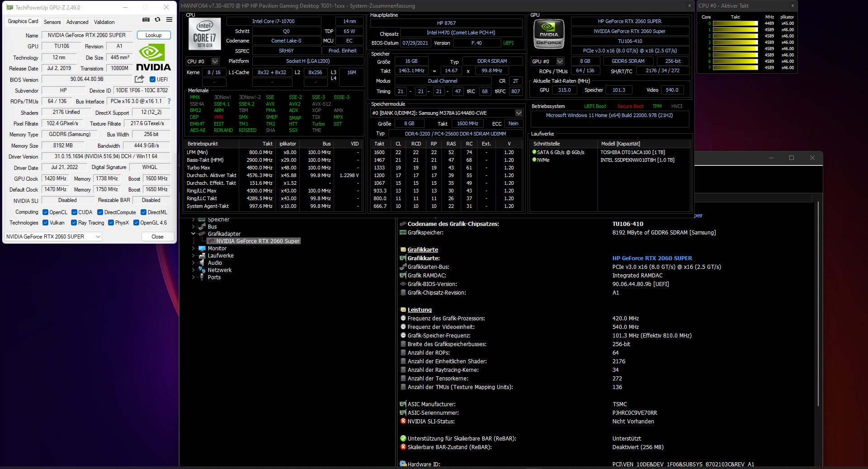
Task: Select the Ports USB icon in tree
Action: [202, 277]
